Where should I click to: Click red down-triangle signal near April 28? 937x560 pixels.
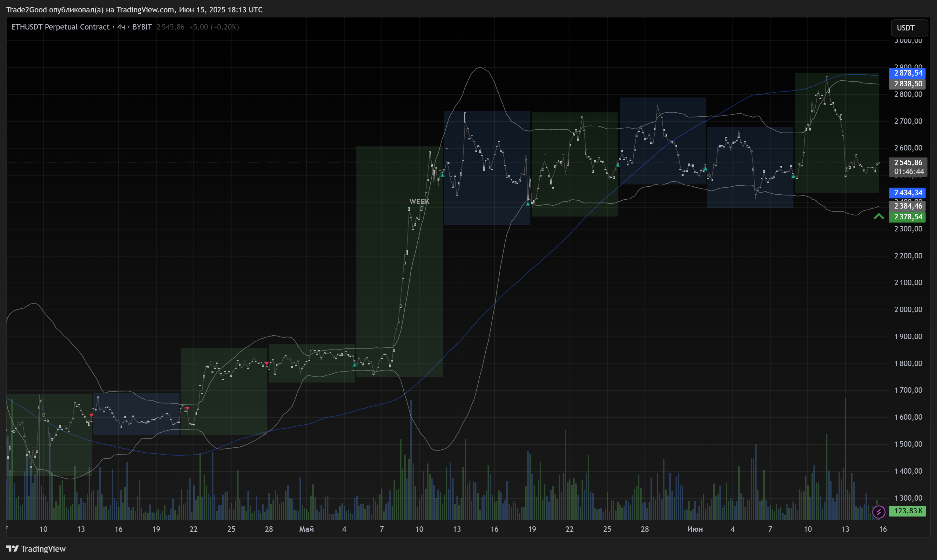coord(266,363)
